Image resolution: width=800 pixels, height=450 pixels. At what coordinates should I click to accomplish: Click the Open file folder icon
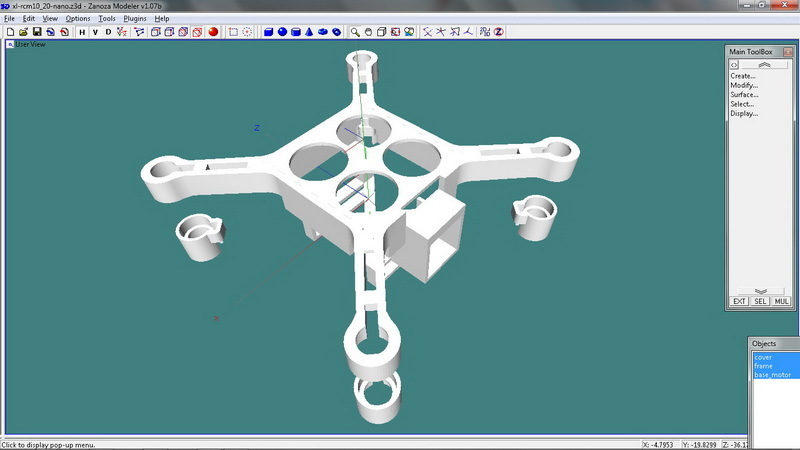(22, 32)
